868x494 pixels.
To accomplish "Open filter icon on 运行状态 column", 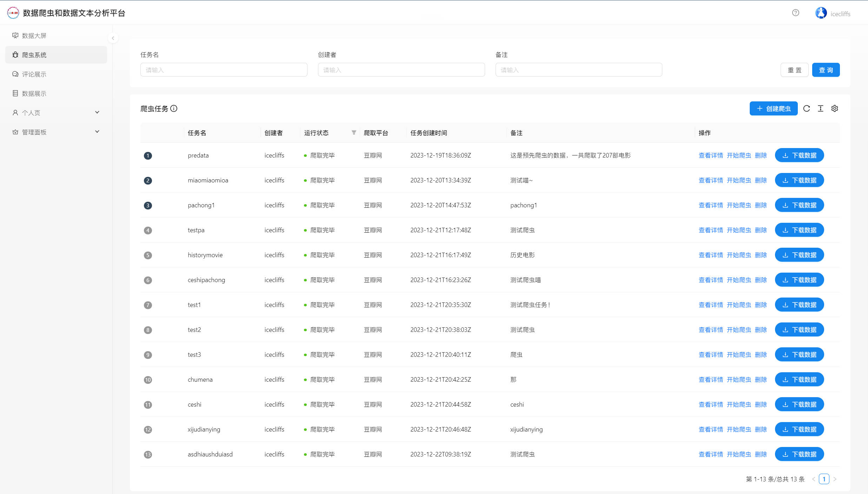I will coord(354,133).
